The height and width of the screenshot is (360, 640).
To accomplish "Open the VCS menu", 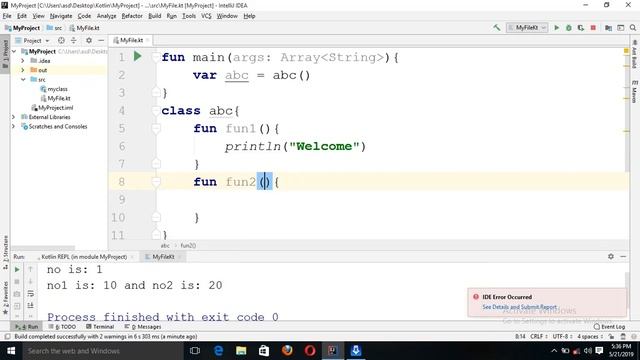I will (206, 16).
